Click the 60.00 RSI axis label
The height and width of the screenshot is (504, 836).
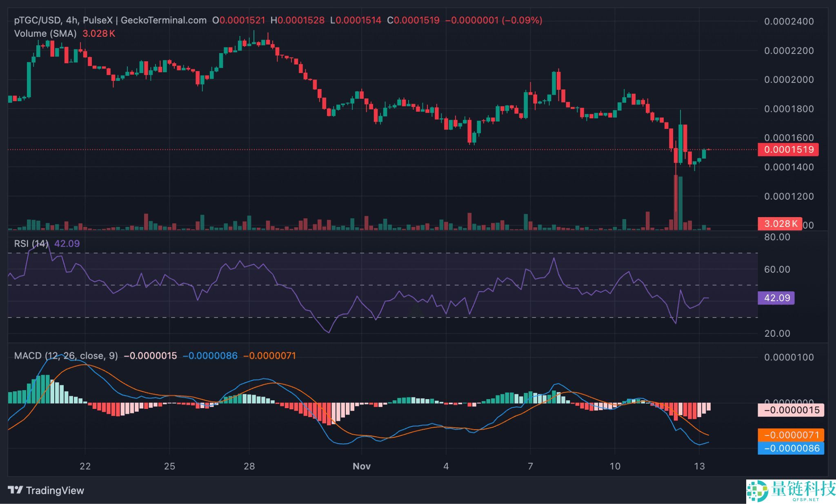tap(777, 269)
